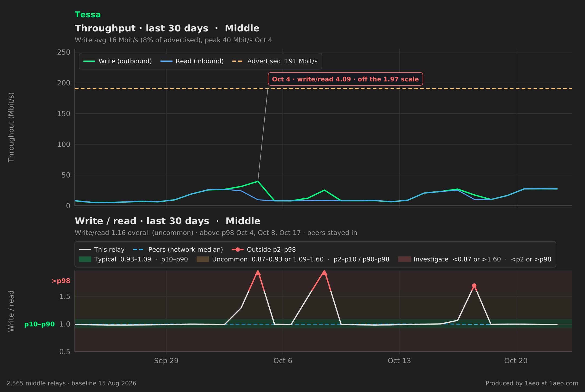Click the 'Write / read · last 30 days' title
The image size is (585, 392).
tap(167, 221)
